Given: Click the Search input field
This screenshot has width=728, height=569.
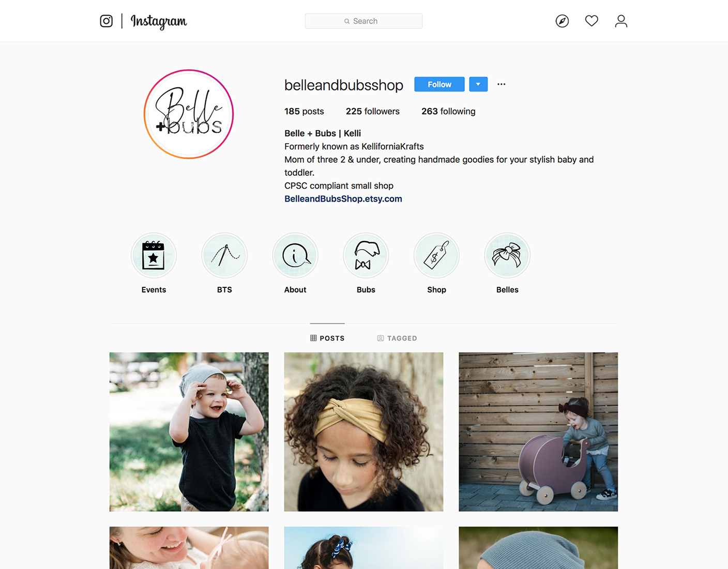Looking at the screenshot, I should [x=363, y=21].
